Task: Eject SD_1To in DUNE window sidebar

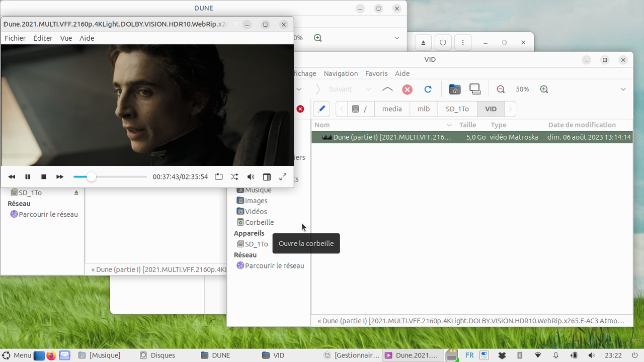Action: point(76,193)
